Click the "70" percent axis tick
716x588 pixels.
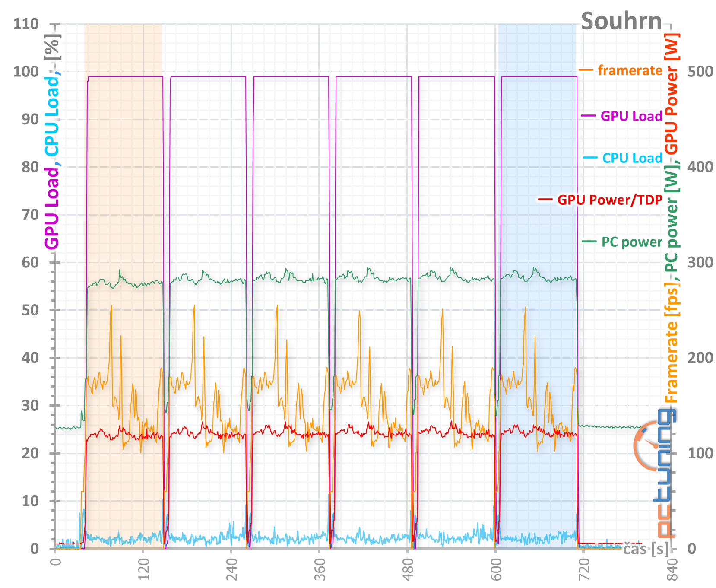[x=30, y=215]
